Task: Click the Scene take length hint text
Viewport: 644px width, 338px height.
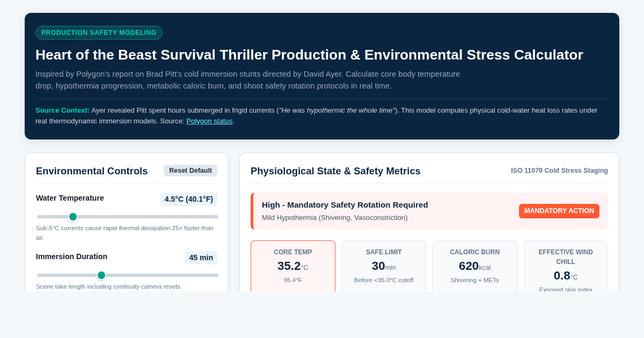Action: [x=109, y=286]
